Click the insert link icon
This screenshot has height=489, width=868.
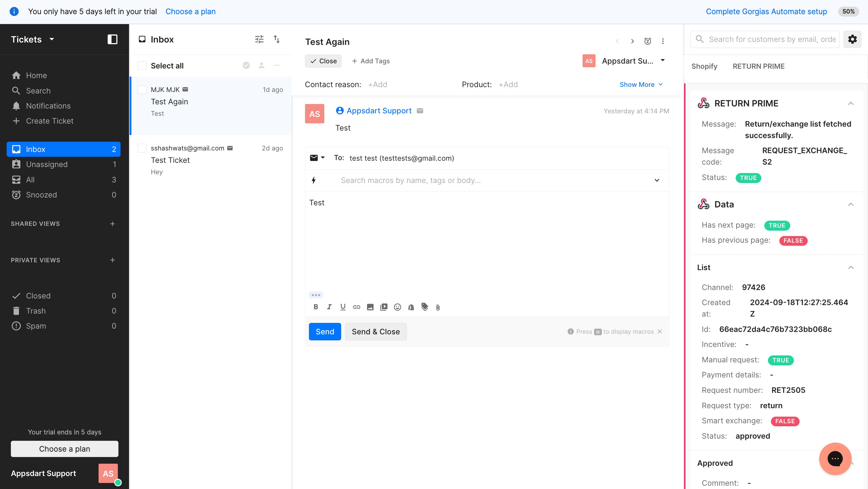[x=357, y=307]
